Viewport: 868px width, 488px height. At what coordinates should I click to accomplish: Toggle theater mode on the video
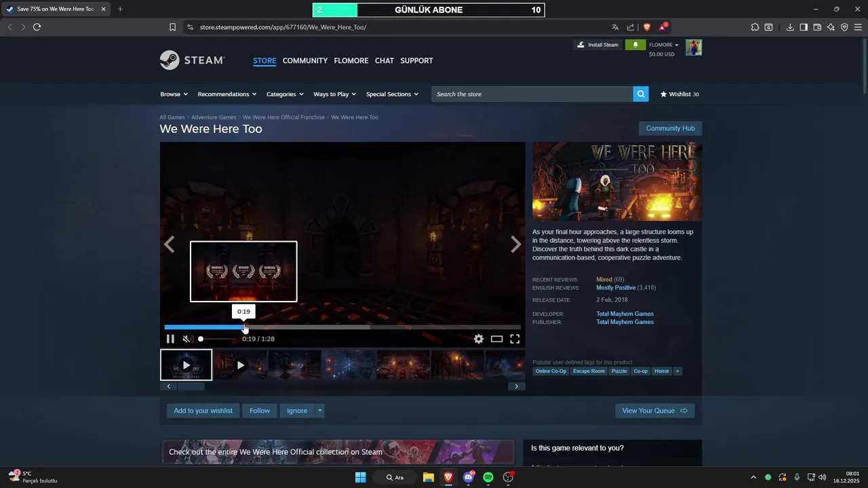(497, 339)
